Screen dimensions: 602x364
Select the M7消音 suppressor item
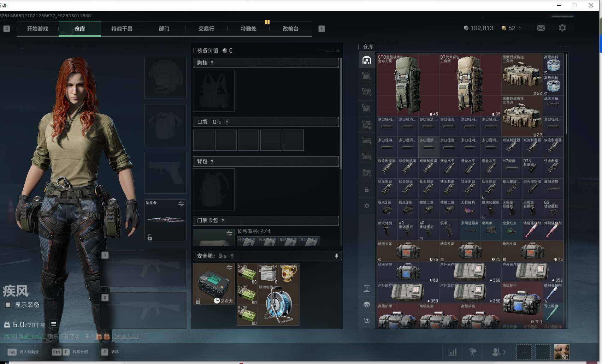click(512, 168)
